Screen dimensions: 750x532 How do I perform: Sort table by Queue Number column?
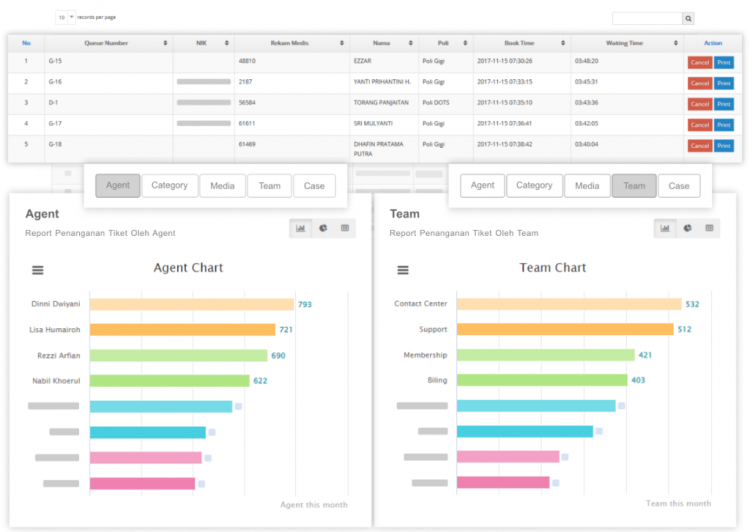106,43
